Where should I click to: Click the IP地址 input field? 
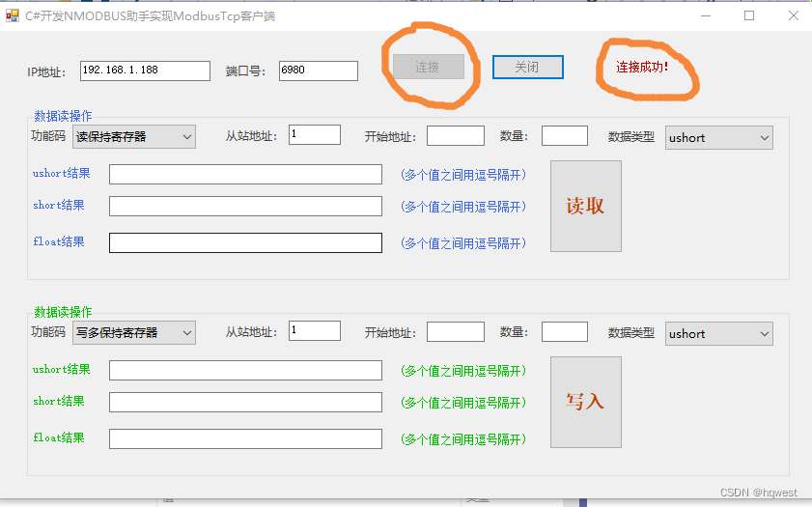(x=145, y=70)
